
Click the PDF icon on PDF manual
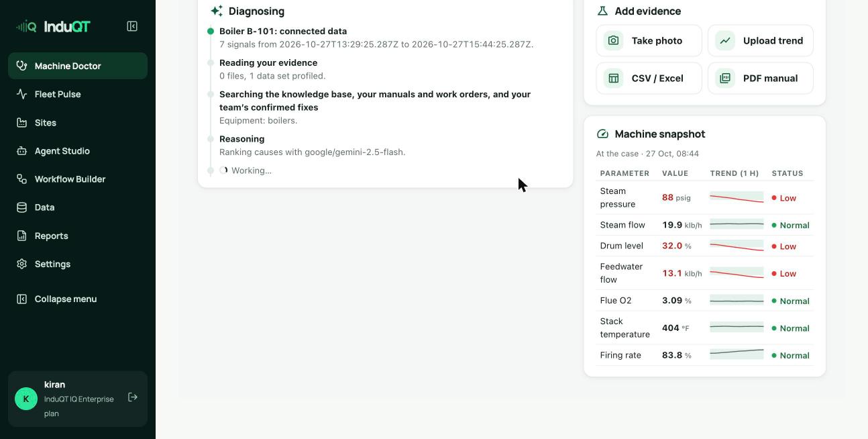click(725, 79)
